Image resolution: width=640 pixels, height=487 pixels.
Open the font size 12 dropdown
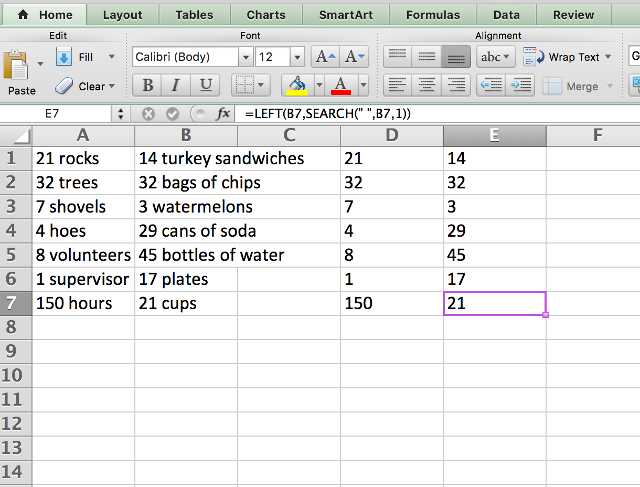click(297, 57)
